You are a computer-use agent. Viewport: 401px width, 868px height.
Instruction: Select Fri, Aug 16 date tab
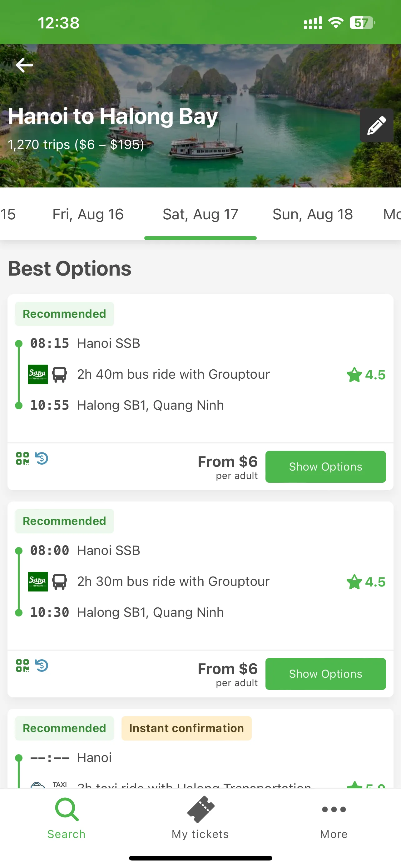point(88,214)
